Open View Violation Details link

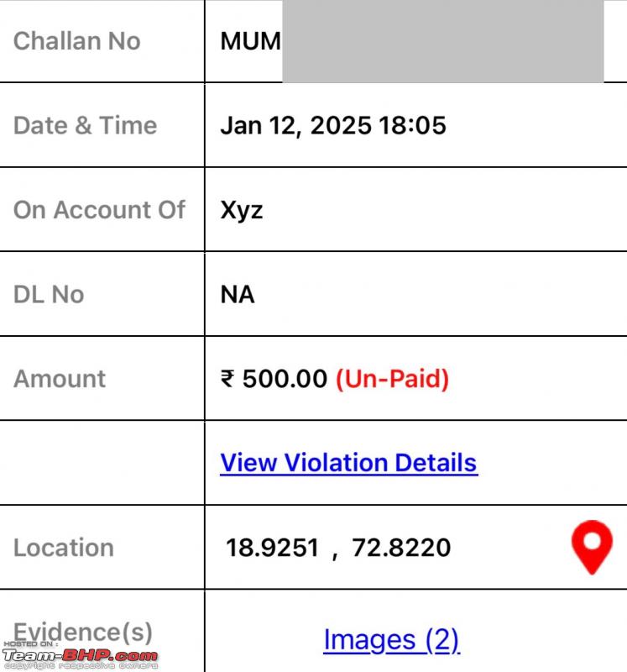[x=349, y=463]
